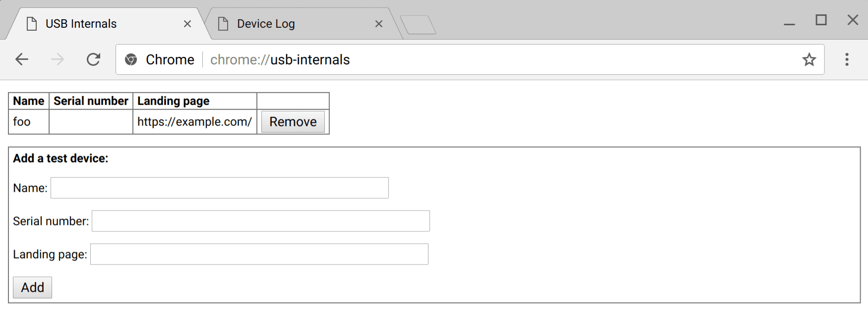
Task: Close the Device Log tab
Action: pos(379,23)
